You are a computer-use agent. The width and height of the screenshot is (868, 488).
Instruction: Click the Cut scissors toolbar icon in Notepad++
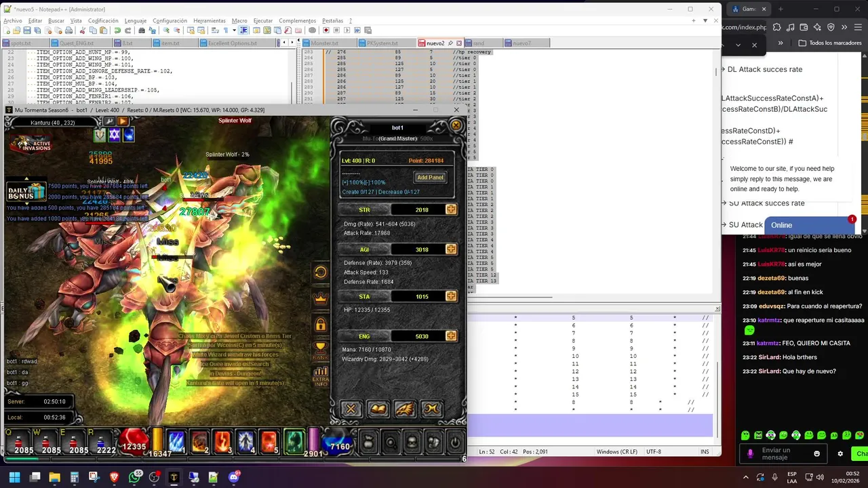coord(82,30)
